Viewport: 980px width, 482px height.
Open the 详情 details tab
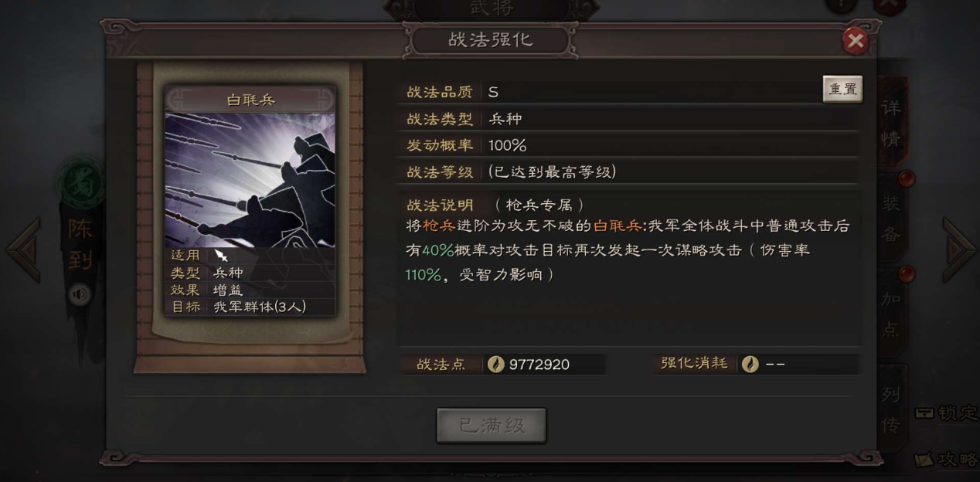point(891,124)
